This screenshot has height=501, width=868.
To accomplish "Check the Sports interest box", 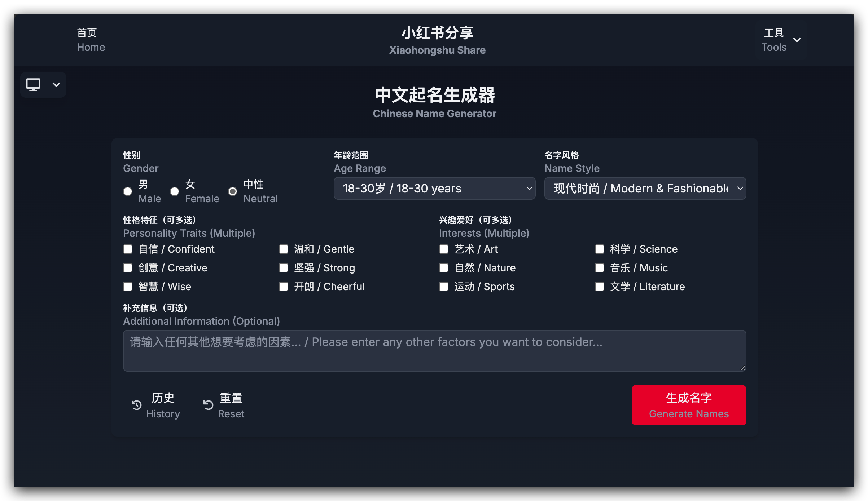I will pyautogui.click(x=444, y=287).
